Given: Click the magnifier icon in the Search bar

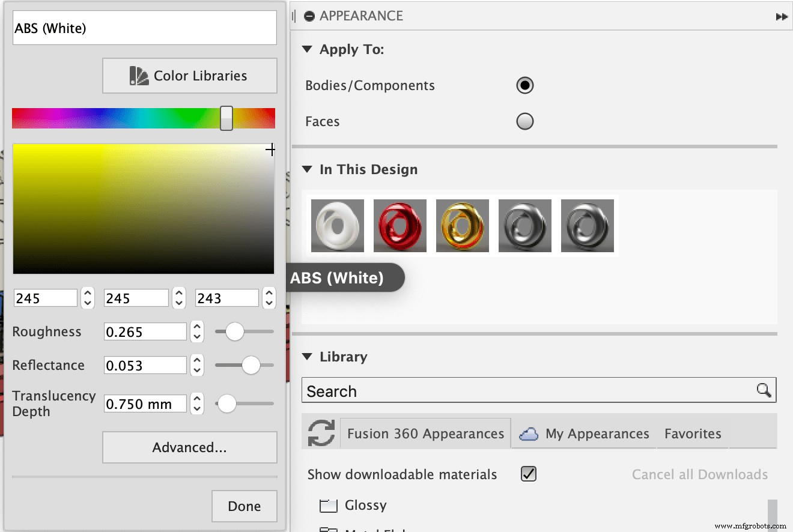Looking at the screenshot, I should 764,390.
